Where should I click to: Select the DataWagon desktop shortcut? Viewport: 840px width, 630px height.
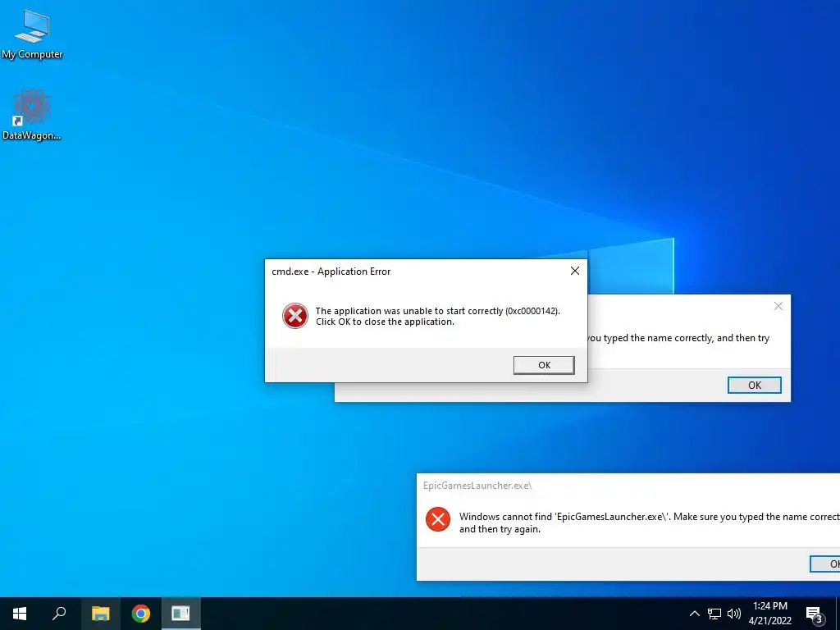tap(31, 115)
